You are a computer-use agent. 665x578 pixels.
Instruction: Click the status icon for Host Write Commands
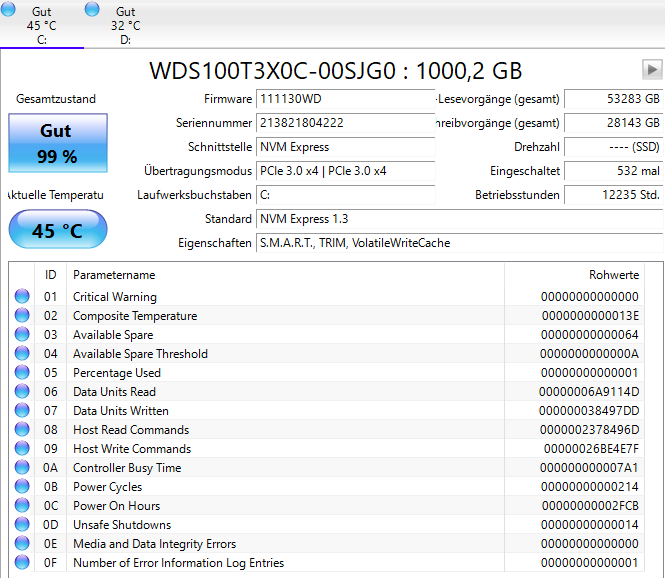click(22, 448)
